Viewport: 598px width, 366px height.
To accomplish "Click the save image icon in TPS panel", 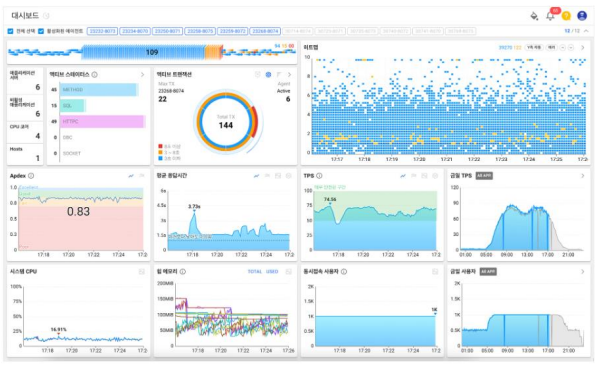I will 424,176.
